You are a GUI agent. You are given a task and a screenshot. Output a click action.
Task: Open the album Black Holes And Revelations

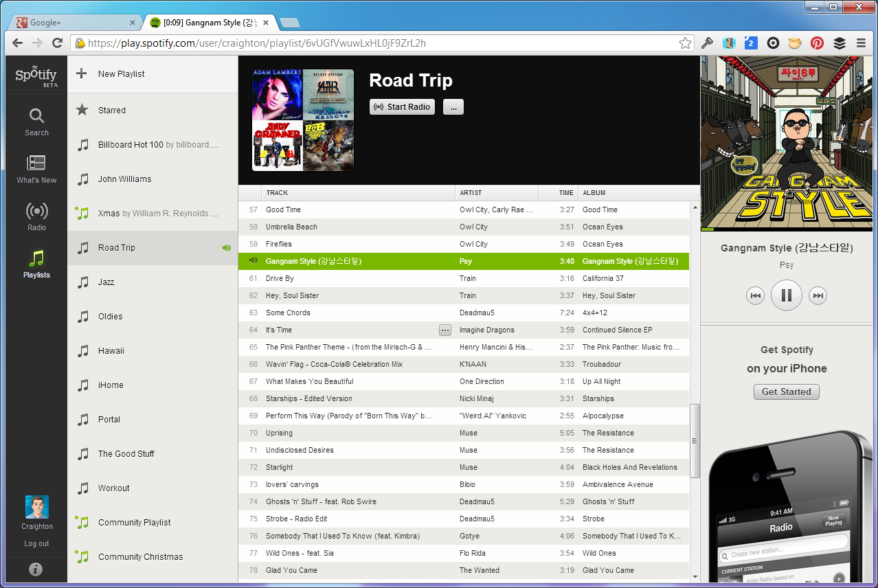pyautogui.click(x=629, y=467)
